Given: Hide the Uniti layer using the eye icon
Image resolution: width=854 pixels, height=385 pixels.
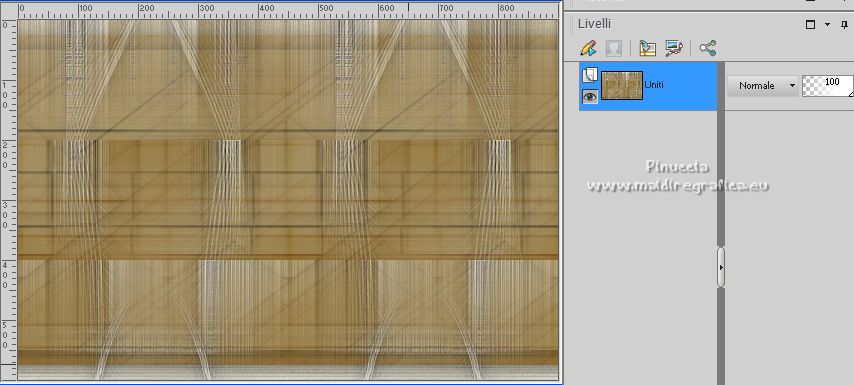Looking at the screenshot, I should coord(590,97).
